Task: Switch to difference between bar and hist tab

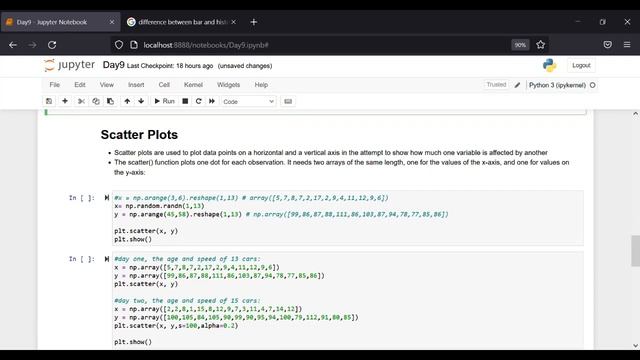Action: (x=182, y=22)
